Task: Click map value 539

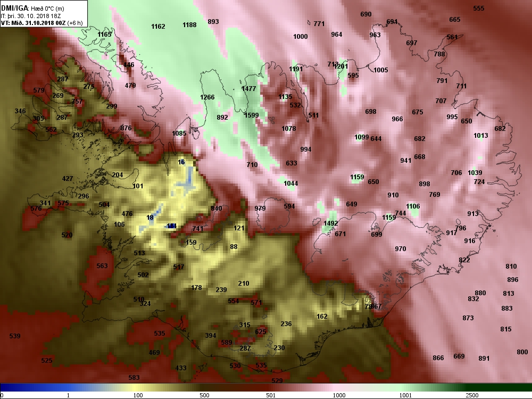Action: point(14,336)
